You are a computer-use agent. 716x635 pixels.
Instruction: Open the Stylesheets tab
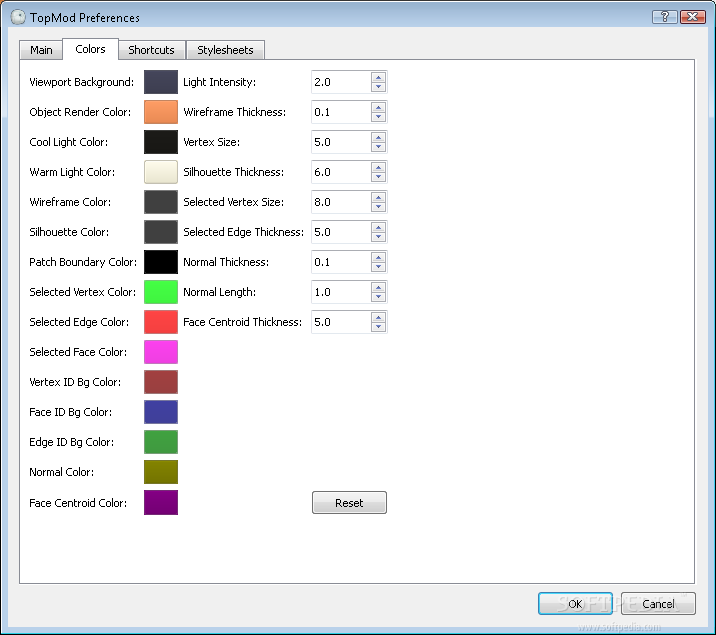(x=225, y=50)
